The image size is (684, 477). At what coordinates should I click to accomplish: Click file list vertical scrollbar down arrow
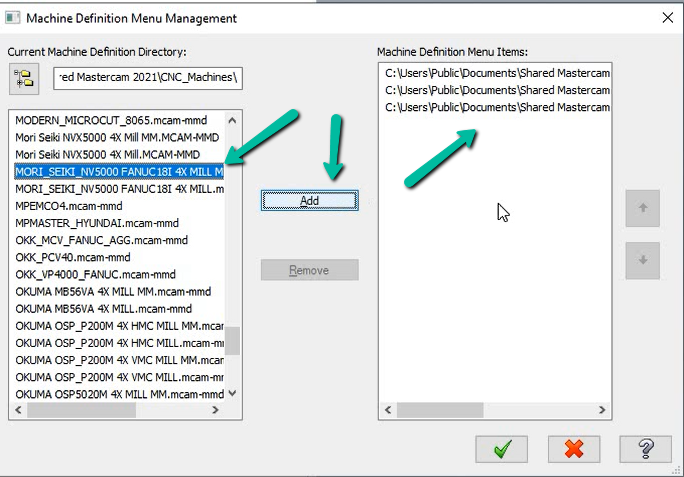233,393
